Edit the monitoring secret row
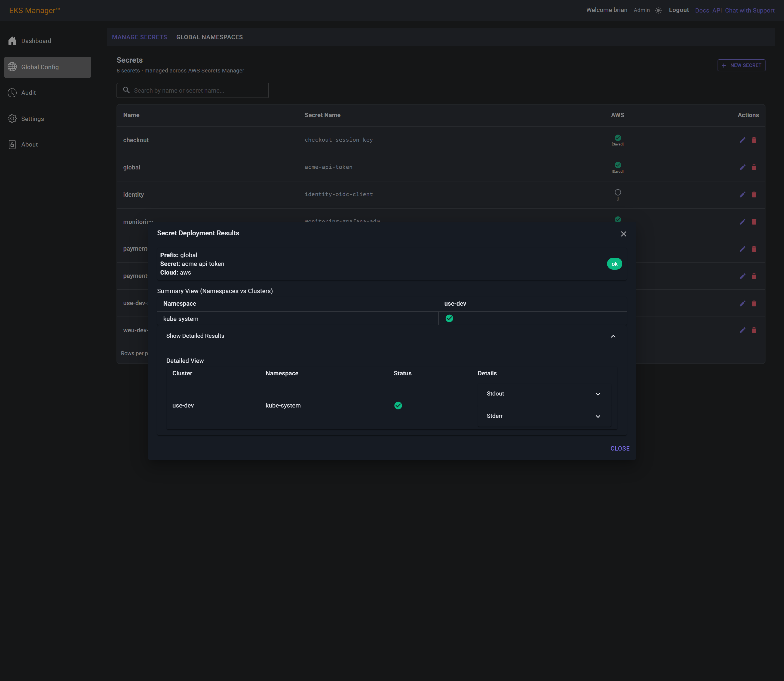 742,222
